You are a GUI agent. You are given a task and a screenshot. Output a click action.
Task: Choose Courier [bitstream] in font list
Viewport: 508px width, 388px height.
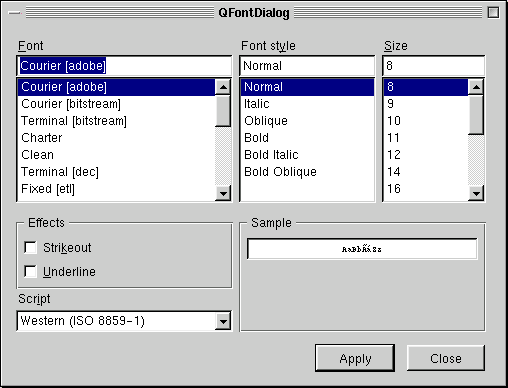116,104
